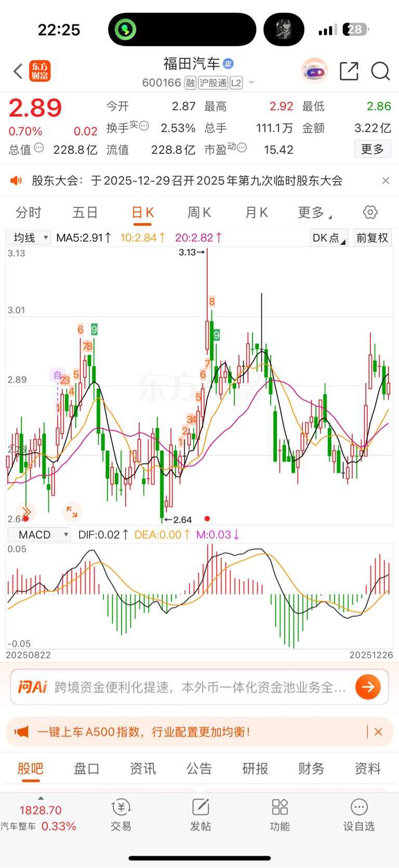Tap the megaphone icon in A500 banner

21,732
